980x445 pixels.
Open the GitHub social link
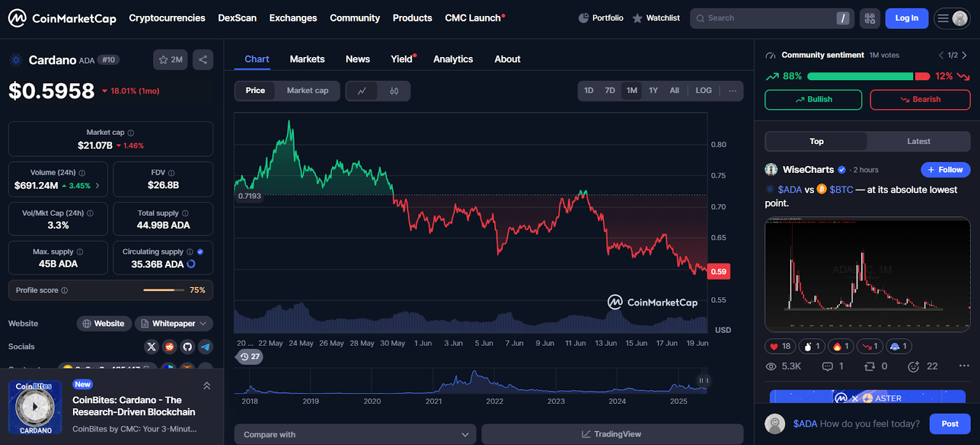click(x=187, y=347)
